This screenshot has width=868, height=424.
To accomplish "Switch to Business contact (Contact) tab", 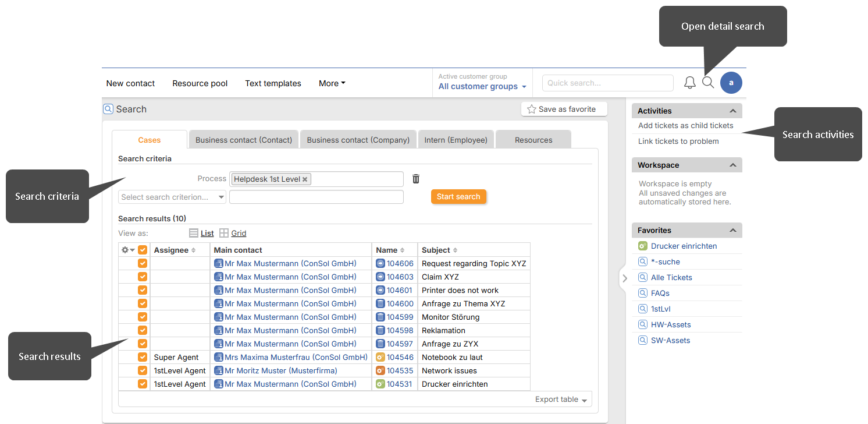I will point(244,140).
